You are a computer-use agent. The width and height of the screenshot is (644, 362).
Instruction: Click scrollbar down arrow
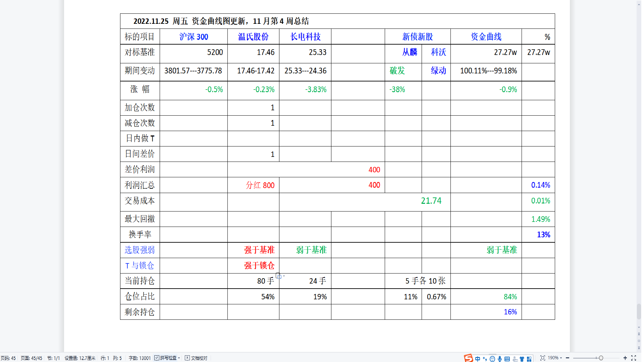coord(639,328)
